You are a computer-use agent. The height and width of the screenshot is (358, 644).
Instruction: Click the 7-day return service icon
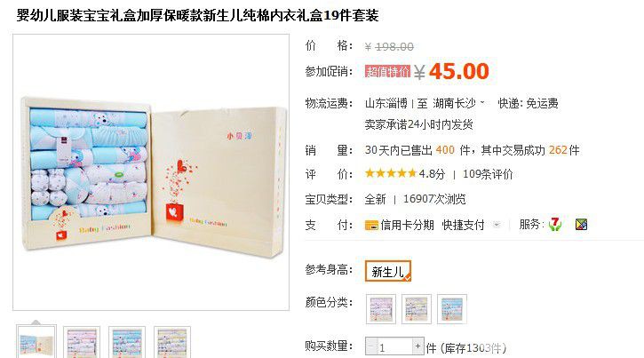click(x=555, y=224)
